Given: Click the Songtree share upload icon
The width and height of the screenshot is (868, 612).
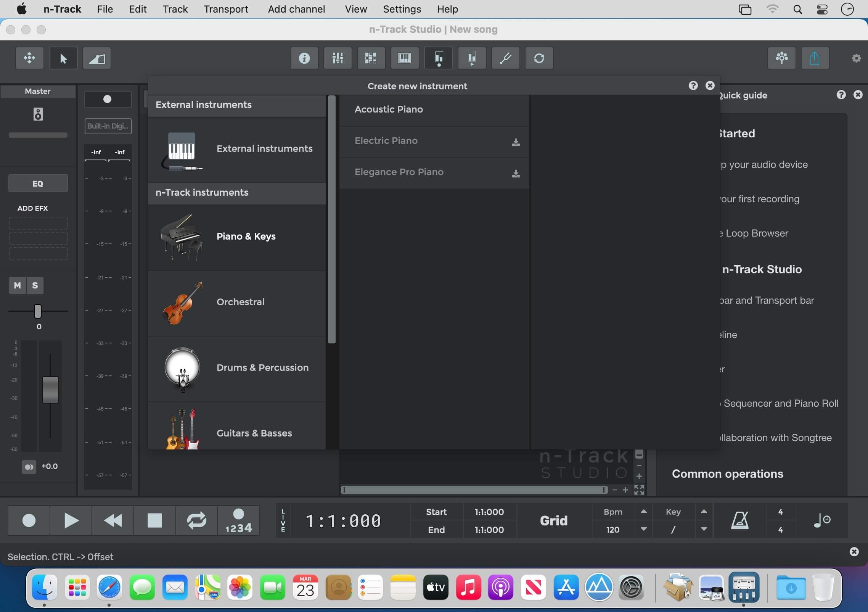Looking at the screenshot, I should [815, 58].
